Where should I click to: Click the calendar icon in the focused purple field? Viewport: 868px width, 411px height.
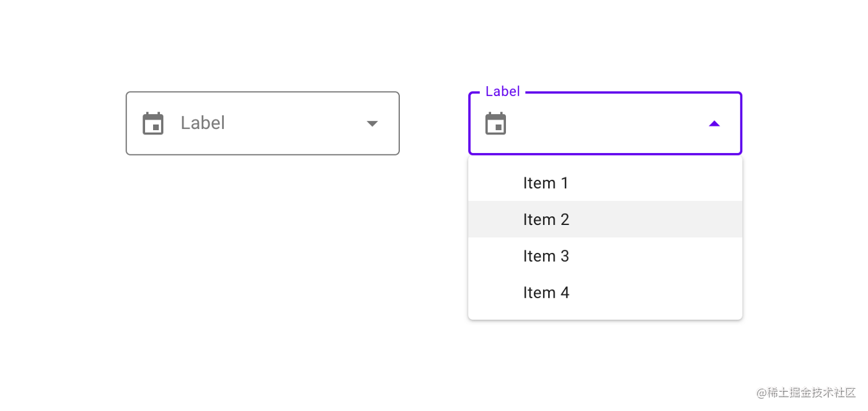coord(495,123)
